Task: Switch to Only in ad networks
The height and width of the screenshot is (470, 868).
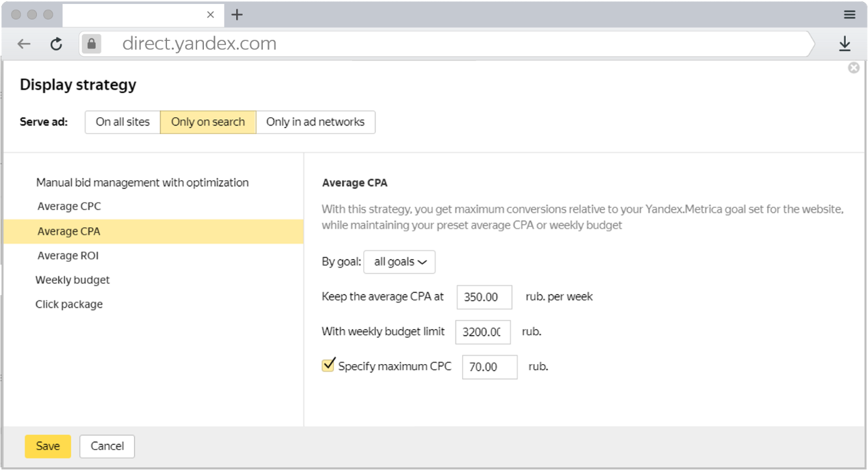Action: click(315, 122)
